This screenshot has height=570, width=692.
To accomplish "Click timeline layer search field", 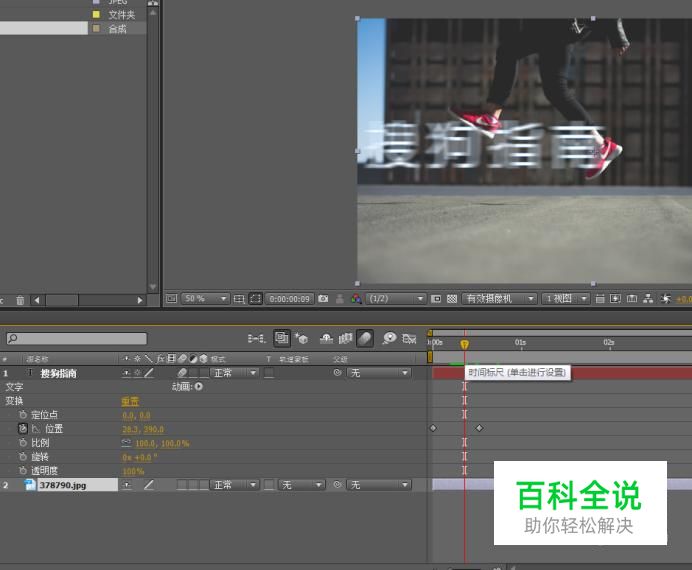I will [76, 338].
